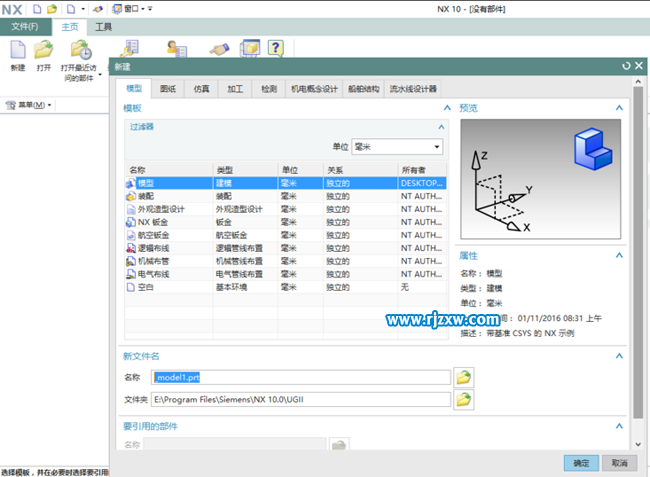Click quick access new document icon
Viewport: 650px width, 477px height.
point(37,9)
